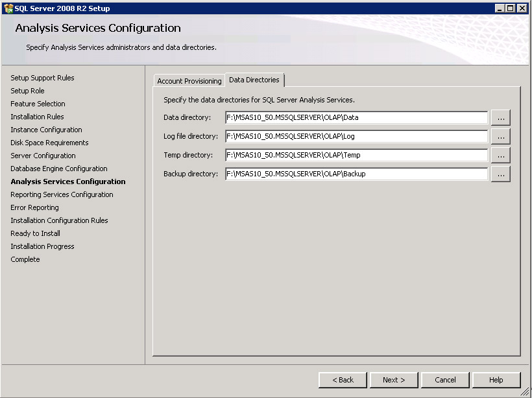This screenshot has height=398, width=532.
Task: Click the Temp directory label
Action: click(x=188, y=155)
